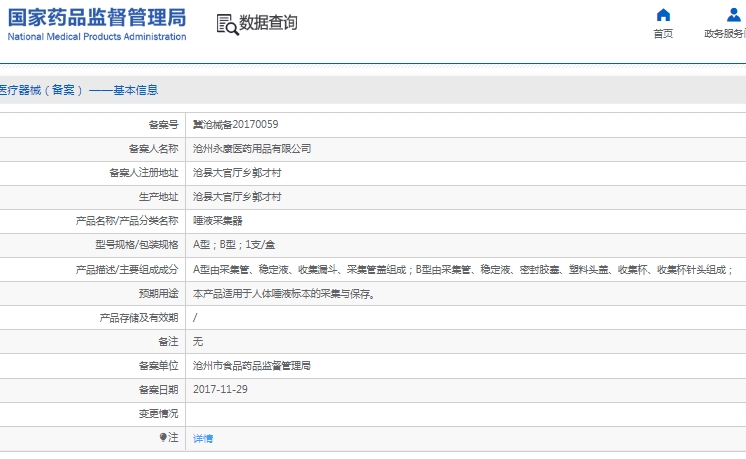This screenshot has width=746, height=459.
Task: Click the 备案号 label
Action: (x=163, y=125)
